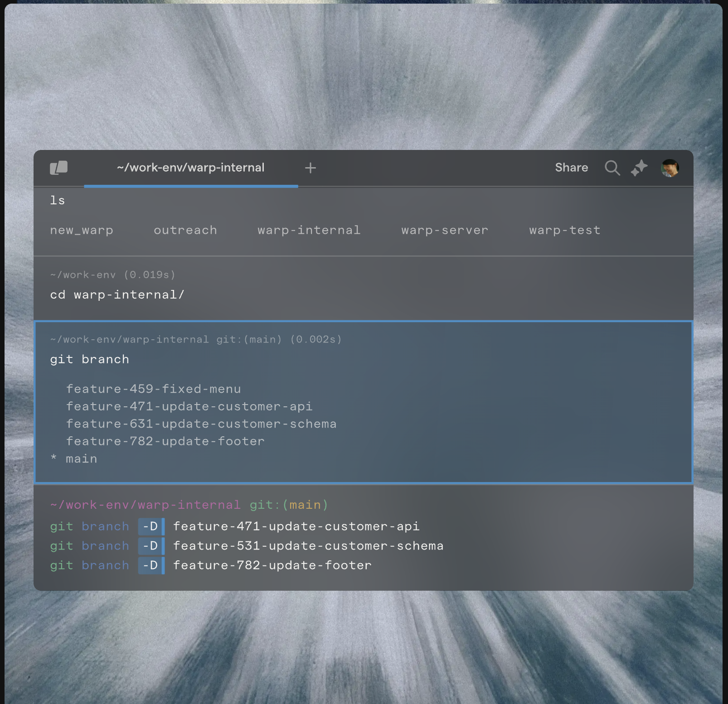Click the search magnifier icon
This screenshot has height=704, width=728.
point(612,168)
